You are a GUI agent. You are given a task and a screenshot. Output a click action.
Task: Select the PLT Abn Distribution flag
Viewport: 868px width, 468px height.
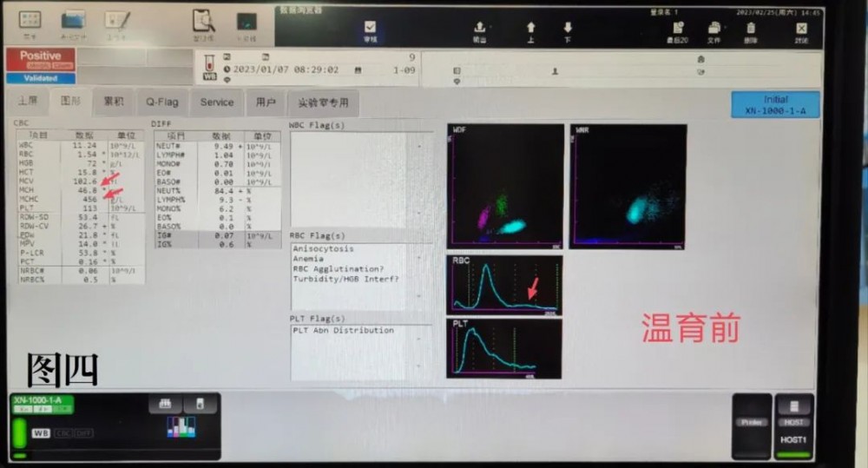click(343, 330)
